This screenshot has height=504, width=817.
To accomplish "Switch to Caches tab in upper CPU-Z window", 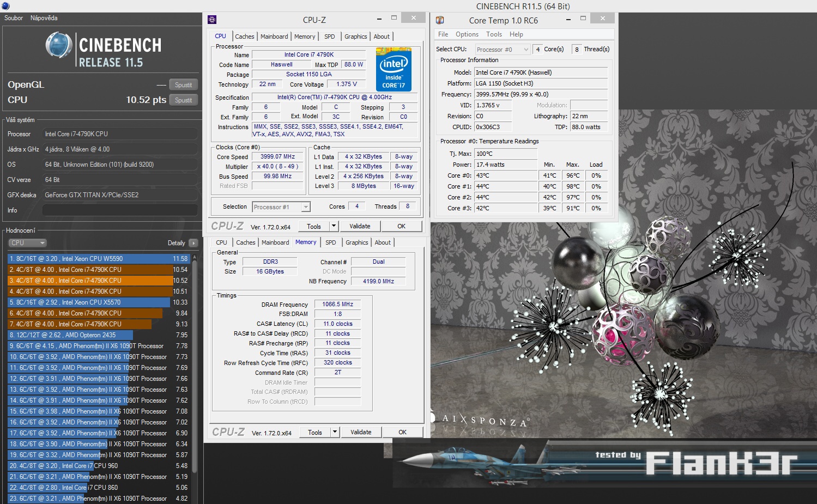I will click(x=245, y=37).
